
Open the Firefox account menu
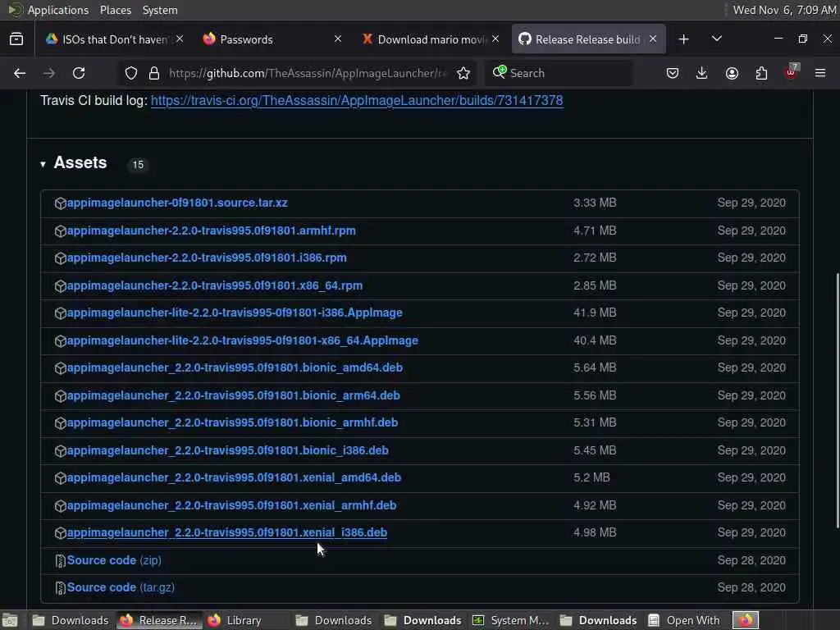(x=732, y=73)
